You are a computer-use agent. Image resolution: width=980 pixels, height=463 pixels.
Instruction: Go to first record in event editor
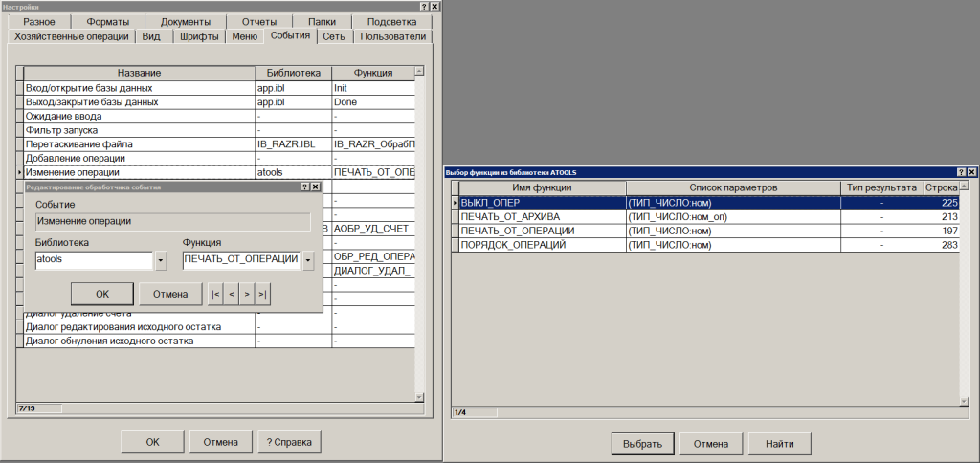click(x=215, y=294)
